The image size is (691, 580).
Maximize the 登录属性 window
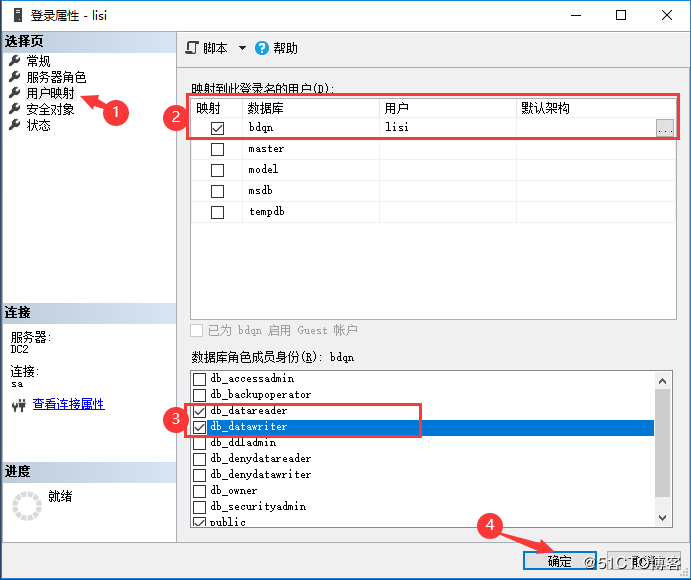click(621, 15)
